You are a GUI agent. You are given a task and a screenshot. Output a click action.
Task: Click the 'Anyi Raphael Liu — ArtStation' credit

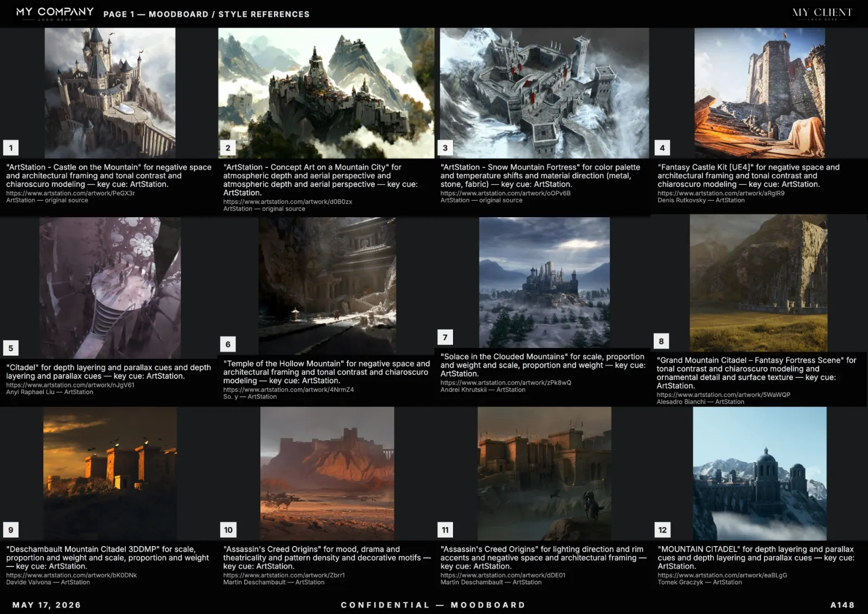tap(49, 392)
